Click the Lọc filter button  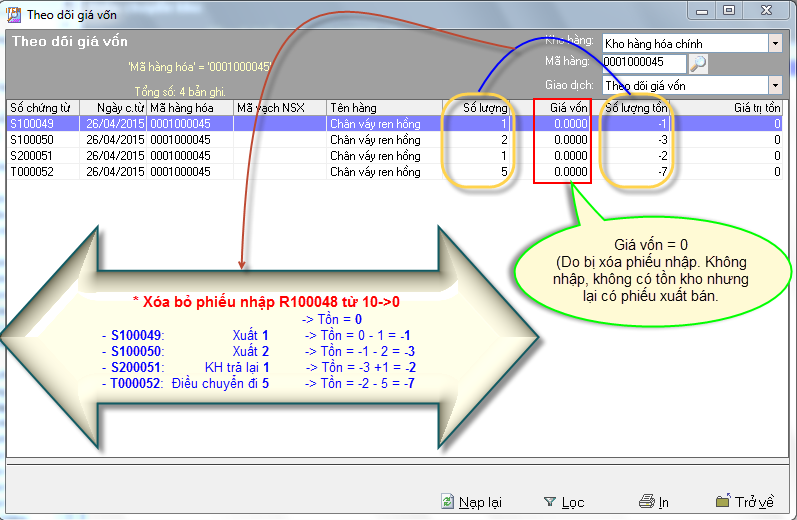click(x=564, y=502)
